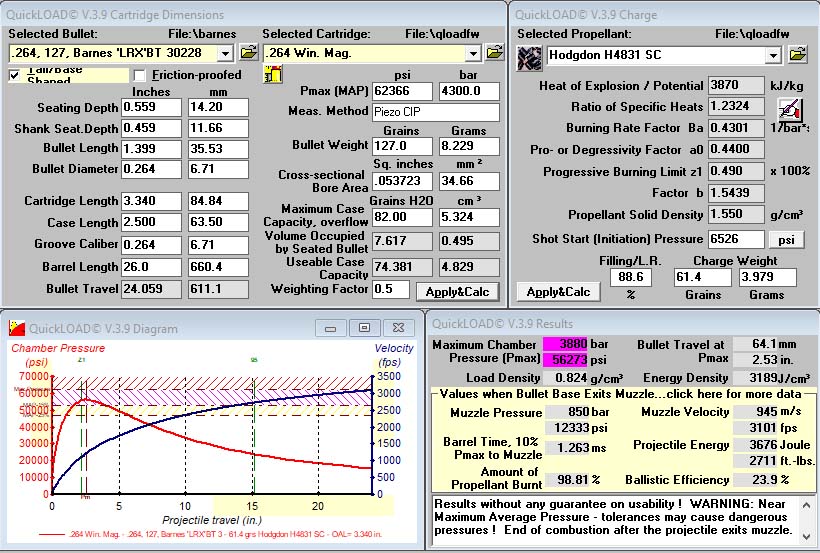Toggle the psi unit button for Shot Start Pressure

[786, 240]
